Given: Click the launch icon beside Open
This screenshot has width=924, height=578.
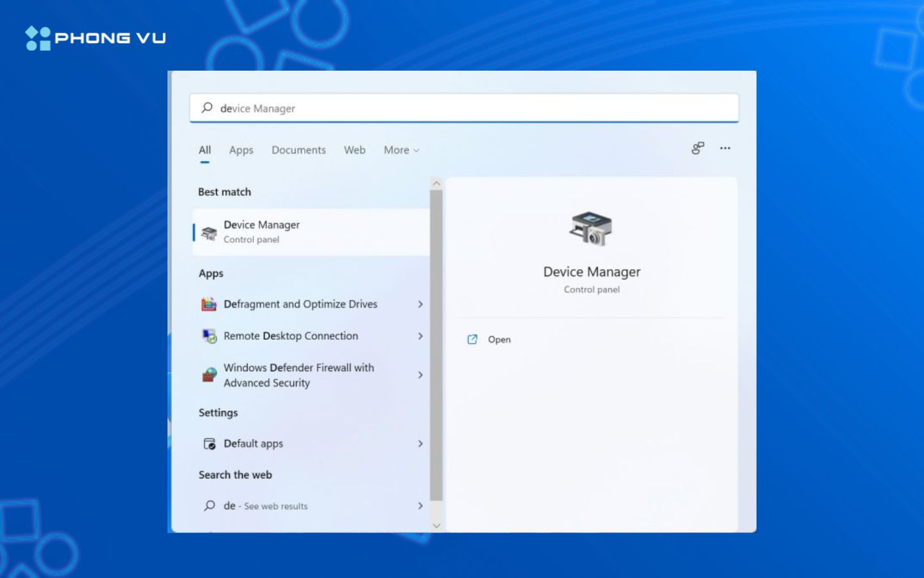Looking at the screenshot, I should pos(473,339).
